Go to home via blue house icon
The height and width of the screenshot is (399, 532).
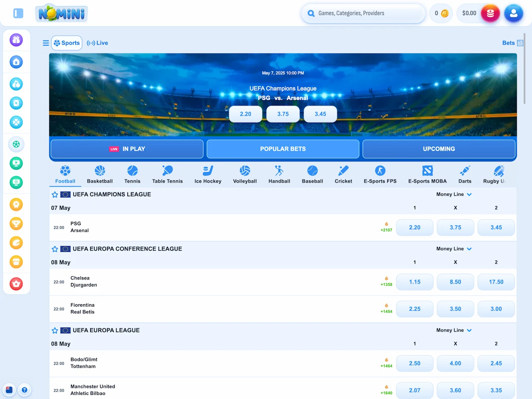click(x=16, y=62)
